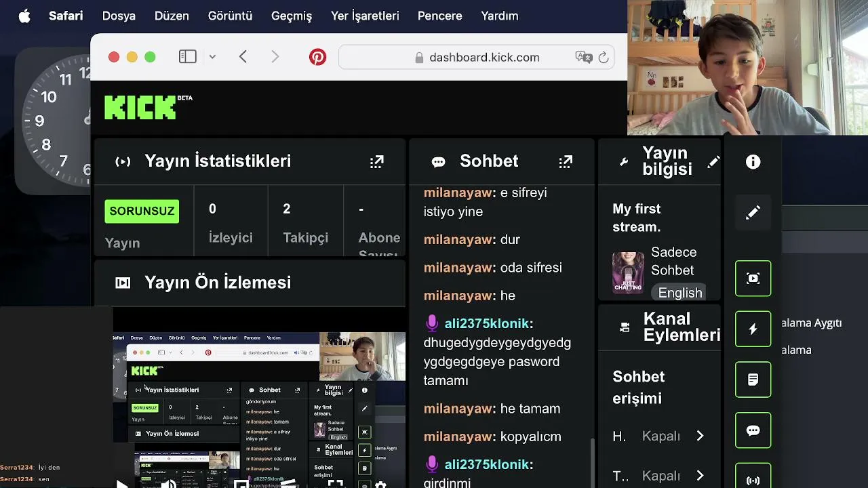Click the lightning bolt icon in the right sidebar
Image resolution: width=868 pixels, height=488 pixels.
753,329
